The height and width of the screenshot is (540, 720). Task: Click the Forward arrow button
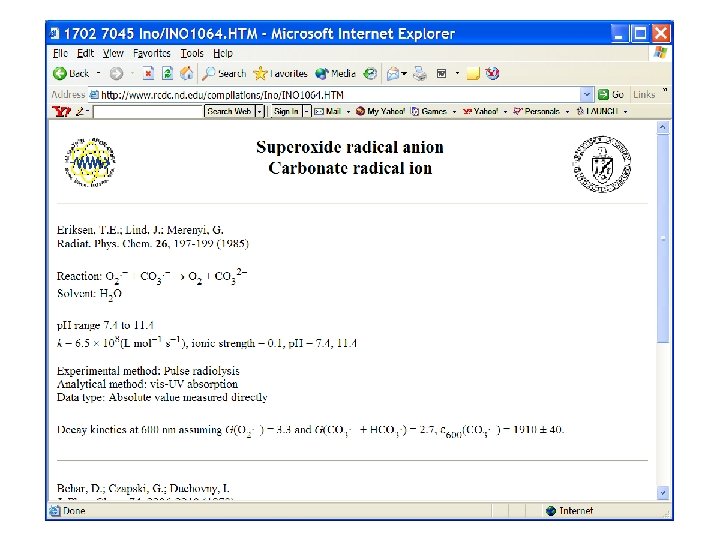pyautogui.click(x=116, y=73)
